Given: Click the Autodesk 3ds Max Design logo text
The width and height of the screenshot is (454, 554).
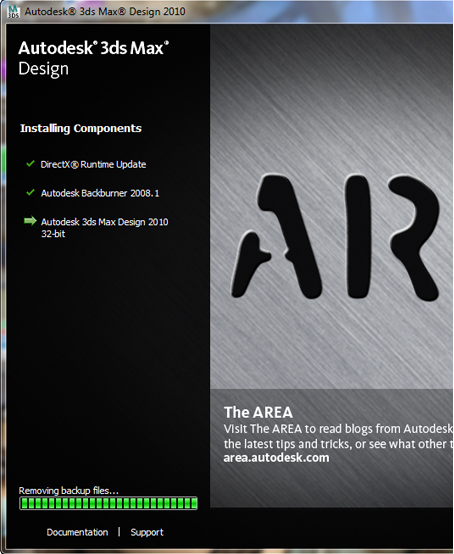Looking at the screenshot, I should click(94, 58).
